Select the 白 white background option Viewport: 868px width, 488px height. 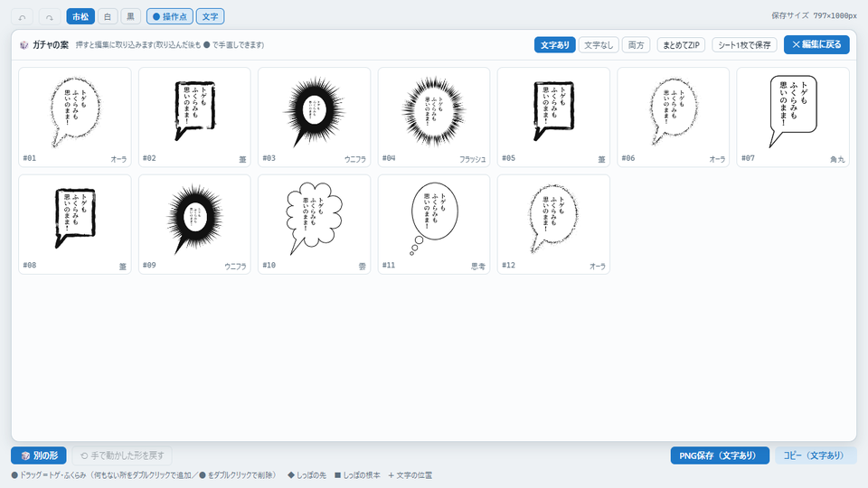[x=108, y=16]
